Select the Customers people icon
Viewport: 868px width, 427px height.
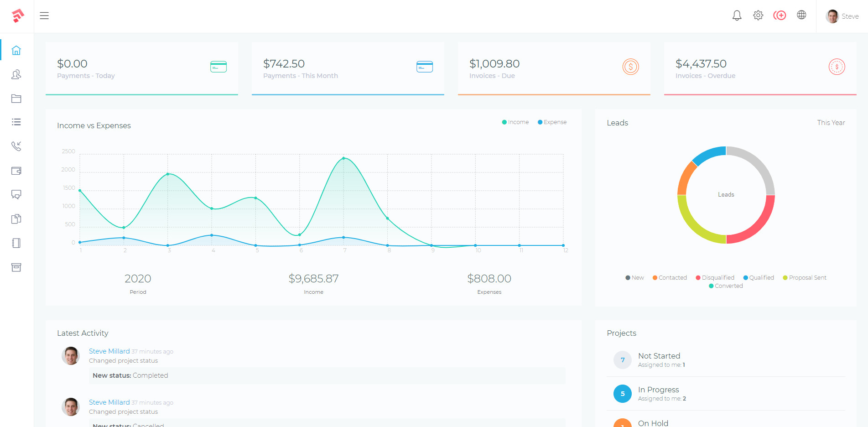pyautogui.click(x=16, y=74)
